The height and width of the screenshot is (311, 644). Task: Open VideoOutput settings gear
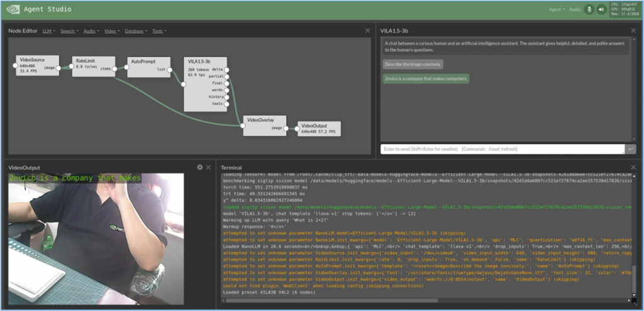(199, 167)
